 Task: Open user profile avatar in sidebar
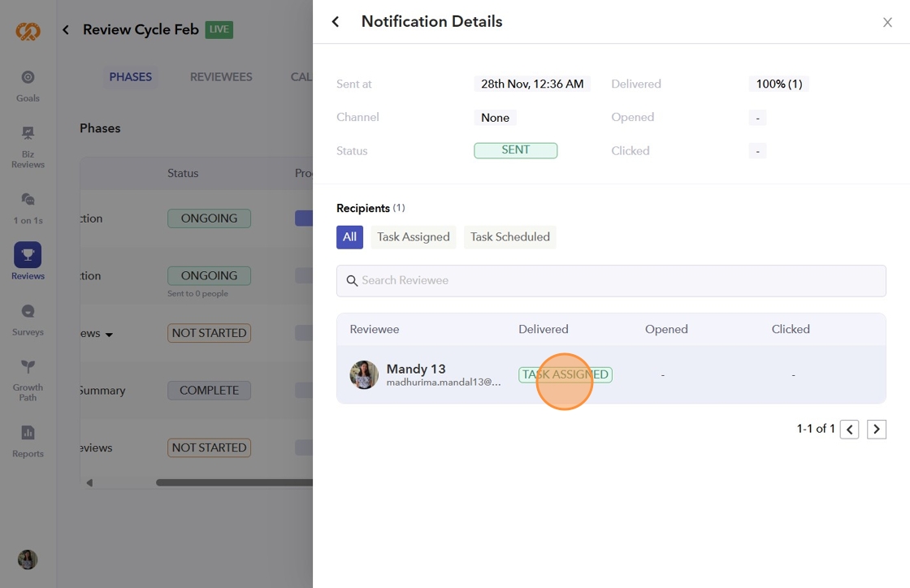[x=28, y=560]
